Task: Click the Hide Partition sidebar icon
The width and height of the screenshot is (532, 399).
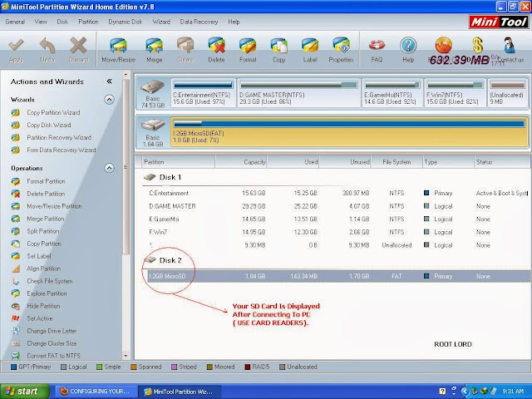Action: 16,306
